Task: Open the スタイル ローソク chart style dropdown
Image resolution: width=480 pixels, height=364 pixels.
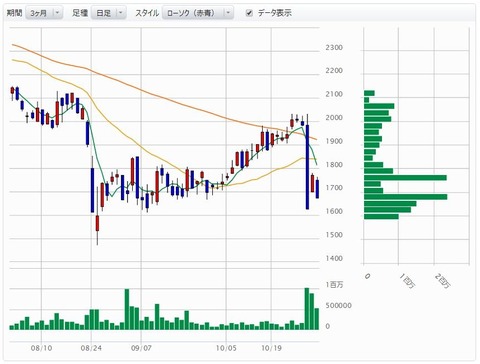Action: click(198, 13)
